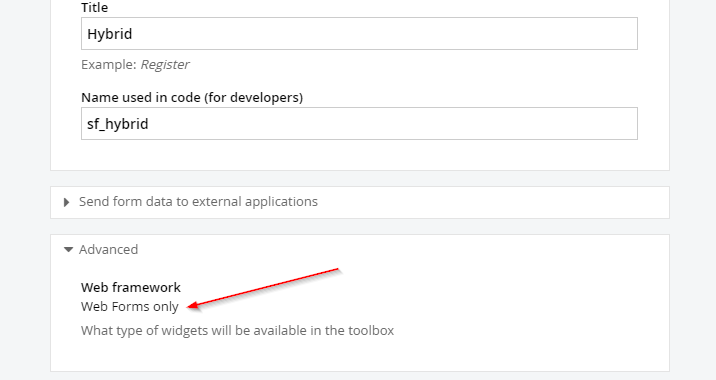This screenshot has width=716, height=380.
Task: Expand Send form data to external applications
Action: tap(198, 202)
